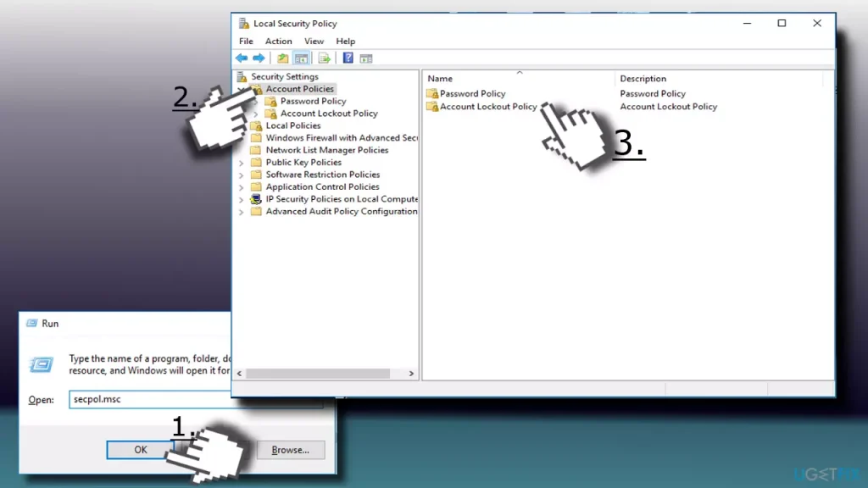Click the Password Policy icon in the right pane
This screenshot has width=868, height=488.
coord(432,94)
